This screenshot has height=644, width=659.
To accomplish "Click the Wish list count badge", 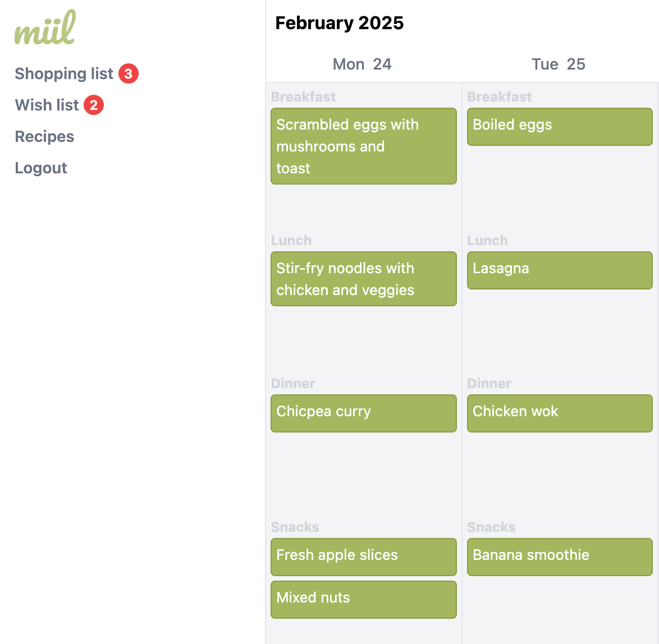I will pyautogui.click(x=94, y=105).
